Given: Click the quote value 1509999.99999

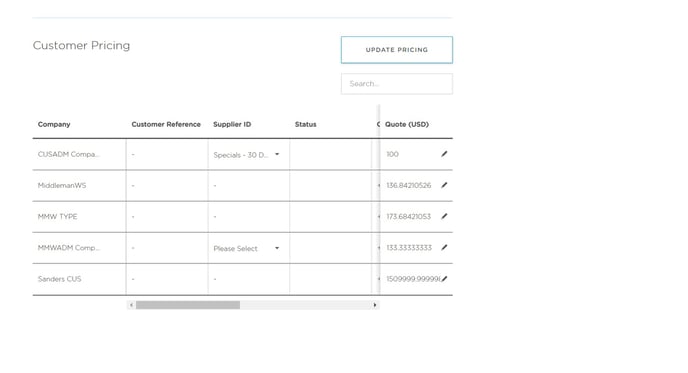Looking at the screenshot, I should point(413,279).
